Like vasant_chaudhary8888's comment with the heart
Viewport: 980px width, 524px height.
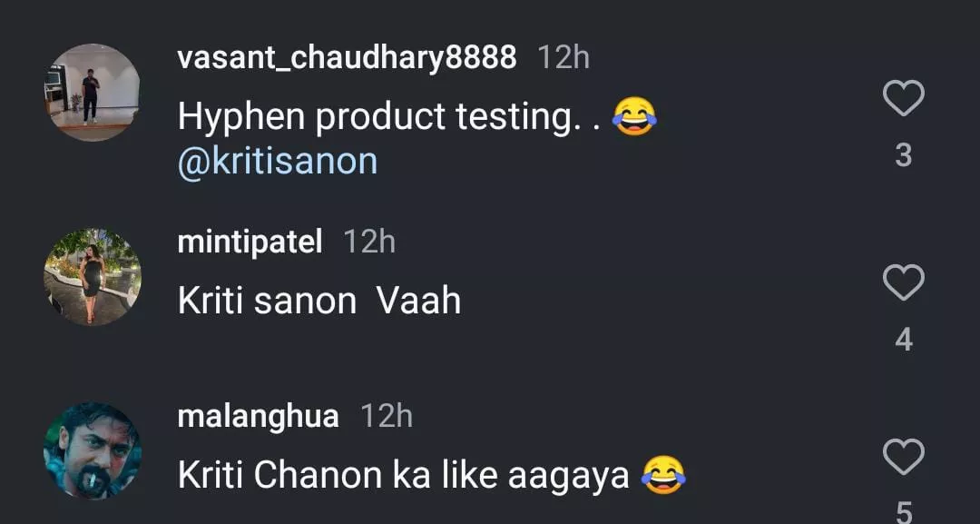pyautogui.click(x=903, y=98)
